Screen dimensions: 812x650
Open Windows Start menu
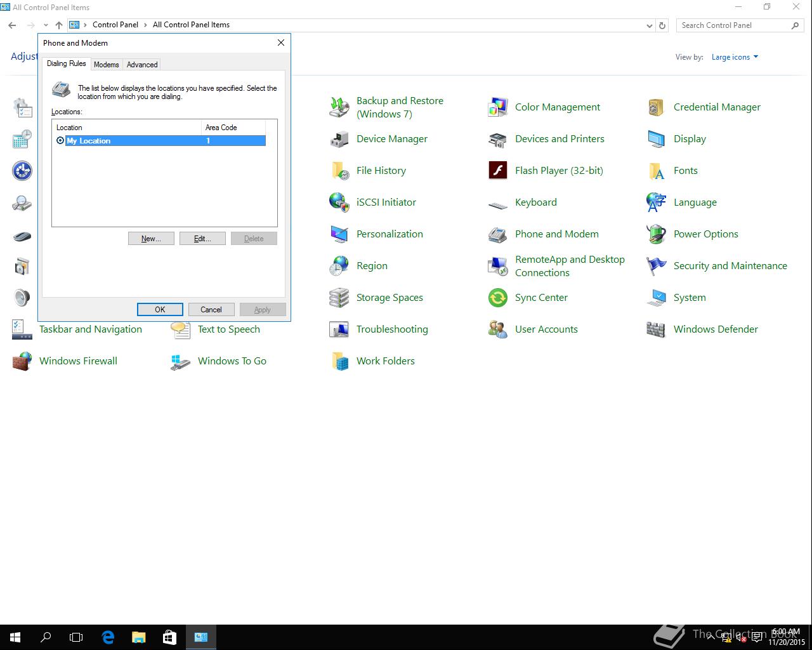click(x=15, y=637)
